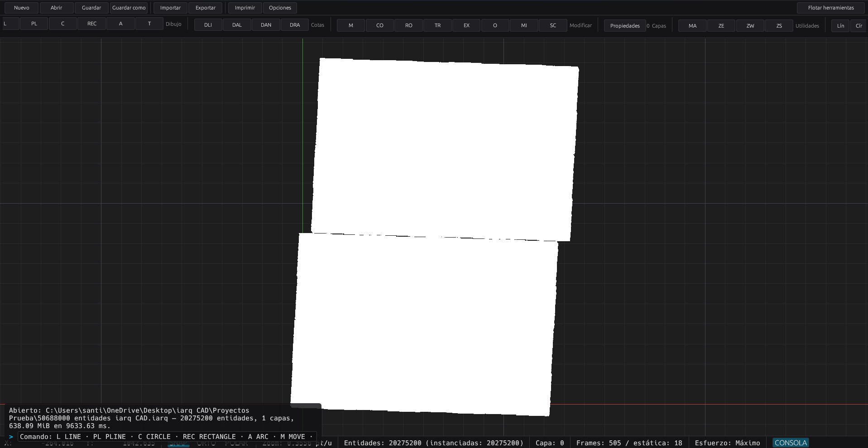Select the PL polyline tool

34,24
